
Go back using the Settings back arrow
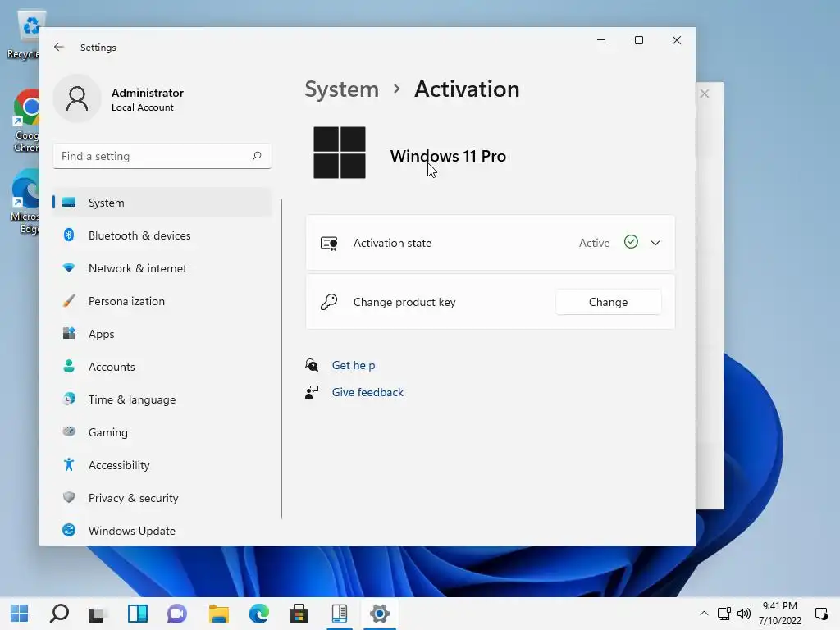59,47
